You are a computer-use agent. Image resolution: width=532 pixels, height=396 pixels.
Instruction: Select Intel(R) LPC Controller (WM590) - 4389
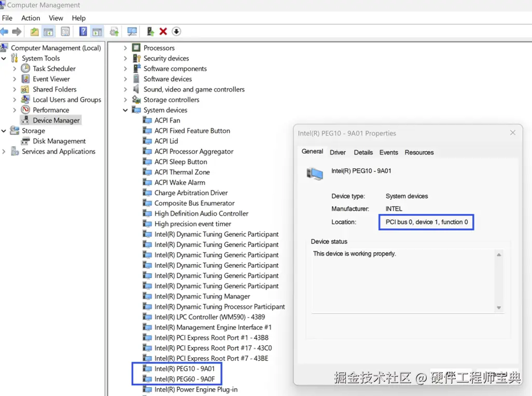click(x=209, y=317)
